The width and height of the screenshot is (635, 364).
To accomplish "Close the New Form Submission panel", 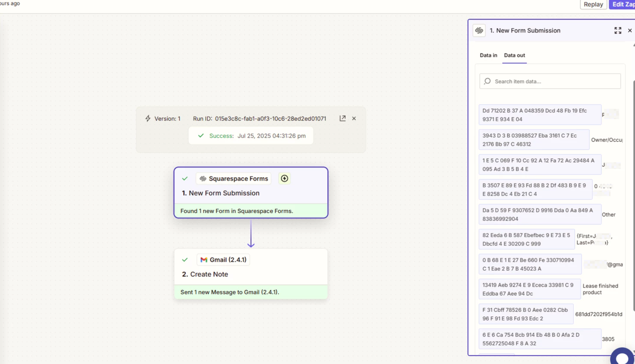I will point(630,31).
